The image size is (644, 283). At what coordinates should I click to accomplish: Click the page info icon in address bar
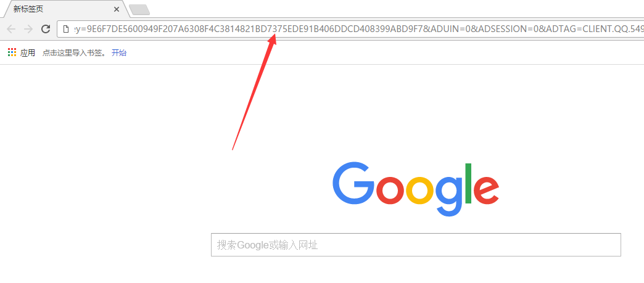(x=65, y=29)
